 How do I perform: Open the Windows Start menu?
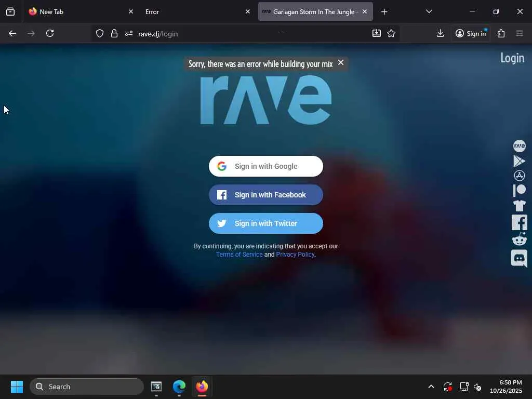tap(17, 387)
